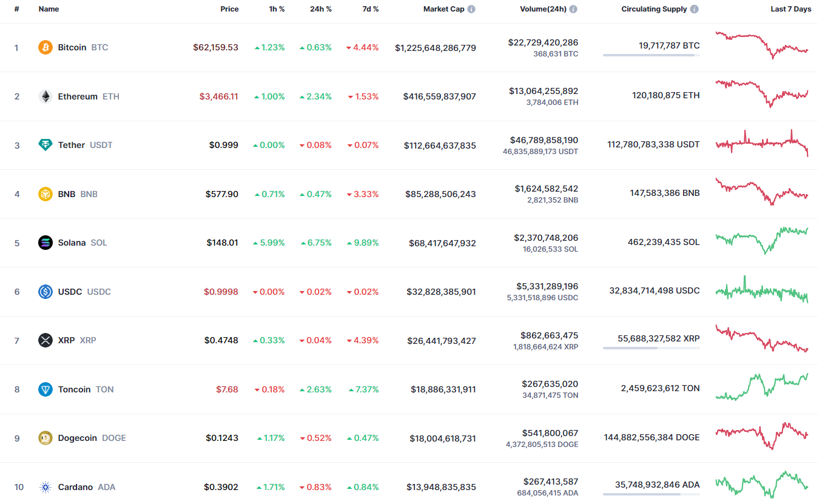The image size is (825, 504).
Task: Click the Market Cap info icon
Action: (x=471, y=9)
